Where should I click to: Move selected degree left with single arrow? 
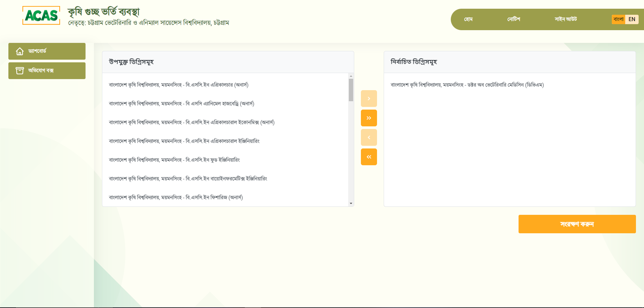click(369, 137)
